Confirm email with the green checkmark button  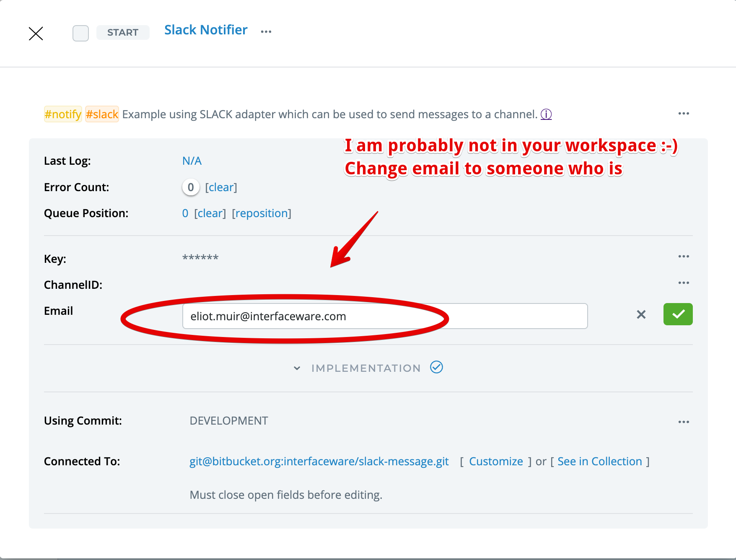pos(678,314)
